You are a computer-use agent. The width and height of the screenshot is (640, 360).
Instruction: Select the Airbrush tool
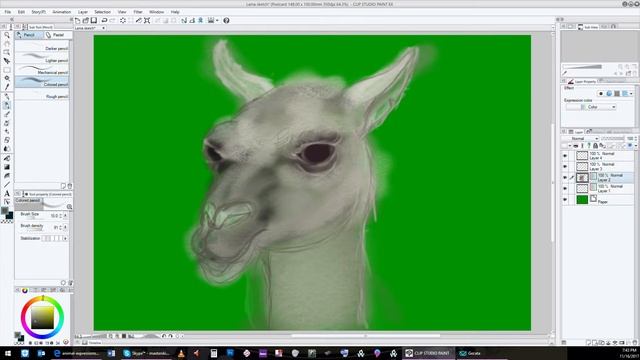tap(7, 123)
